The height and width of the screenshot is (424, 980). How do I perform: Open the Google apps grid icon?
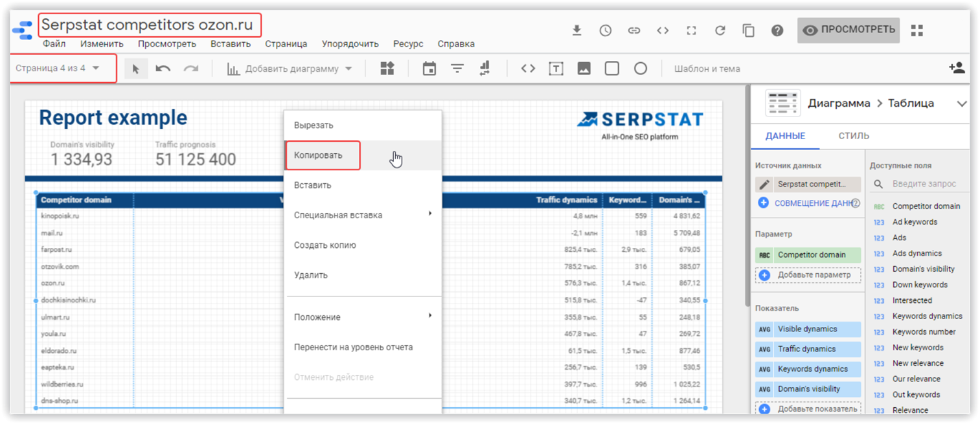click(917, 30)
